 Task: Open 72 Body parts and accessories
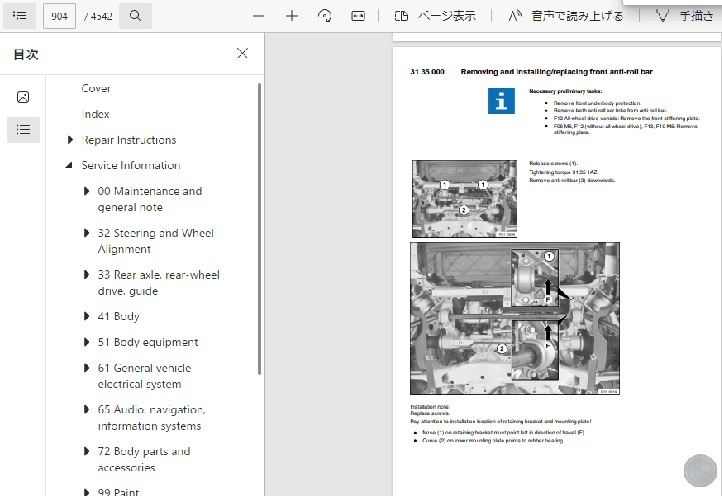click(144, 459)
